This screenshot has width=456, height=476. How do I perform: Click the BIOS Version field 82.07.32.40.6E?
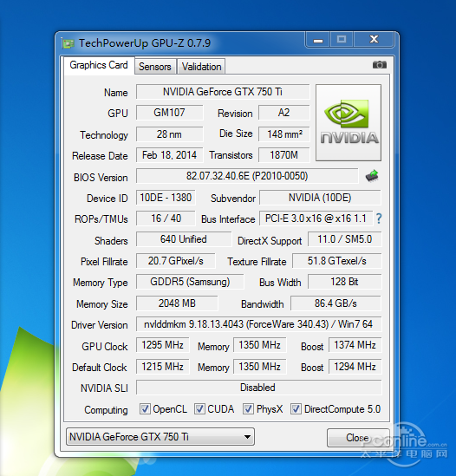(247, 176)
